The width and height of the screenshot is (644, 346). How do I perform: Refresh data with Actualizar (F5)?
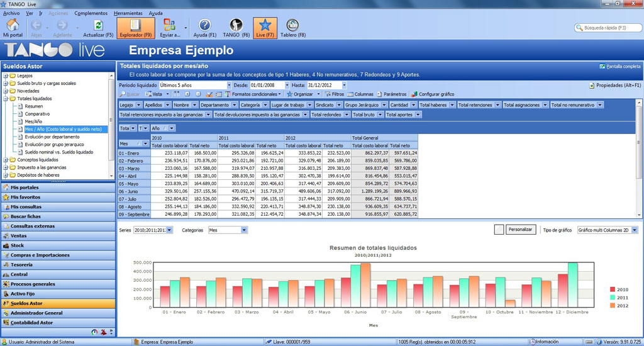pyautogui.click(x=98, y=28)
